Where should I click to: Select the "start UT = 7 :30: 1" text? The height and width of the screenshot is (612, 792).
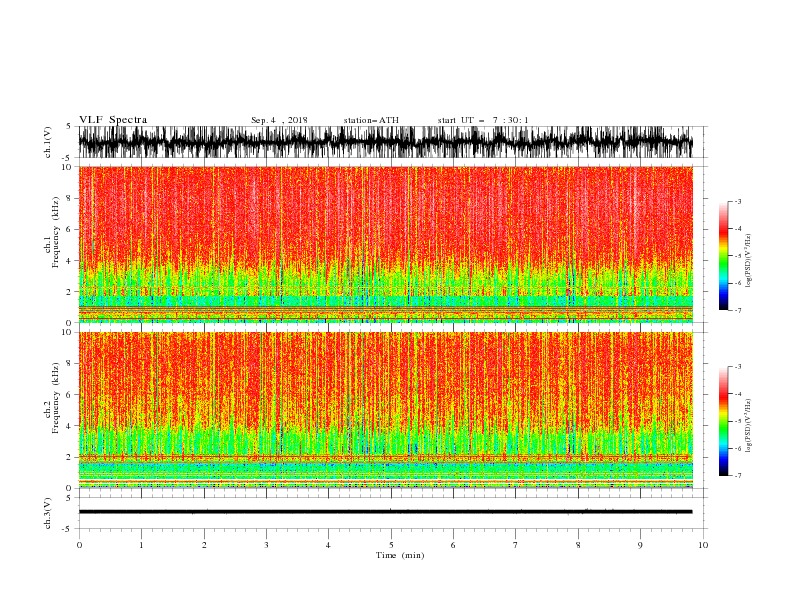[483, 120]
